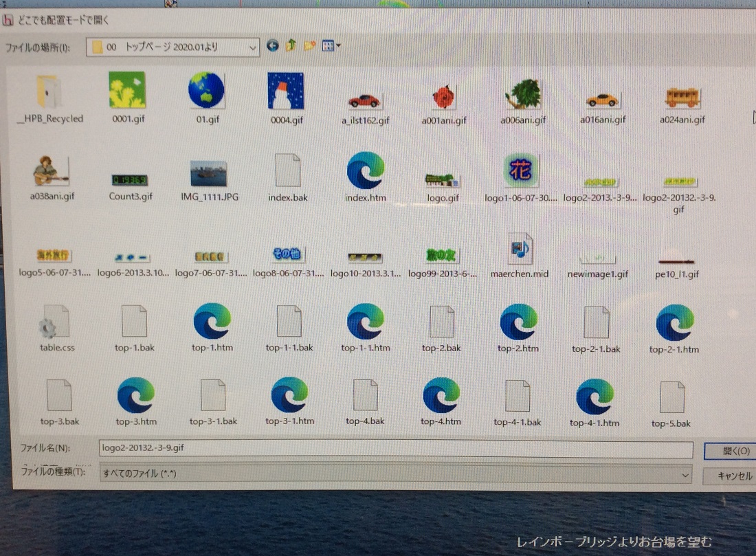Expand the ファイルの場所 folder dropdown
Screen dimensions: 756x556
(252, 47)
